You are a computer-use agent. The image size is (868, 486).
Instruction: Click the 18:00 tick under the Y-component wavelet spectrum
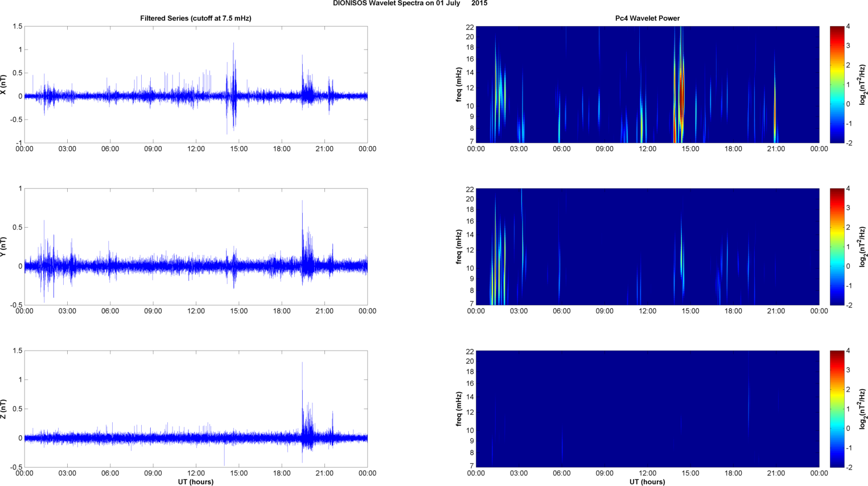tap(733, 311)
